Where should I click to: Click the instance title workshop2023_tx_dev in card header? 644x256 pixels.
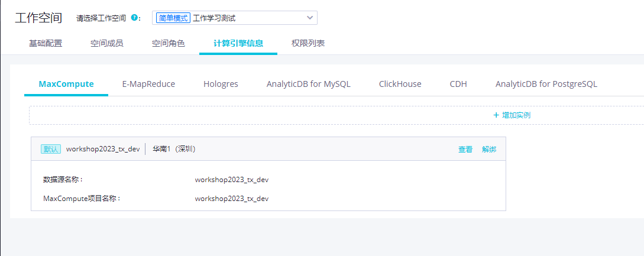tap(103, 149)
